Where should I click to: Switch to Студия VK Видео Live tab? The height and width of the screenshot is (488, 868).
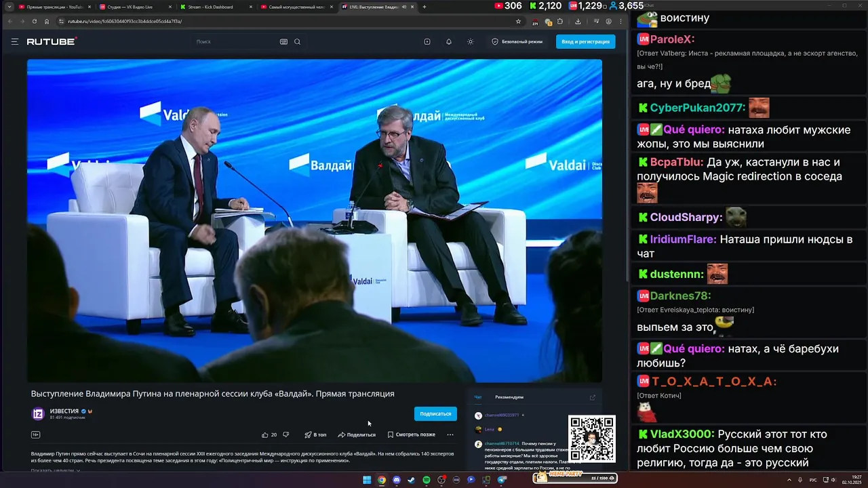tap(134, 7)
